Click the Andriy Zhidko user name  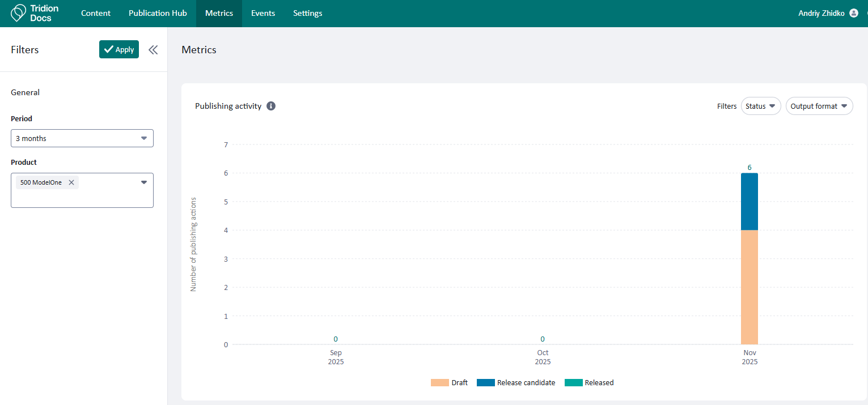click(822, 13)
